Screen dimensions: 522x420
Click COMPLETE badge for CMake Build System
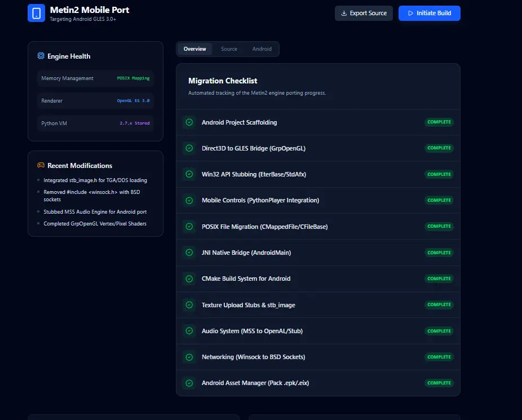pos(439,278)
